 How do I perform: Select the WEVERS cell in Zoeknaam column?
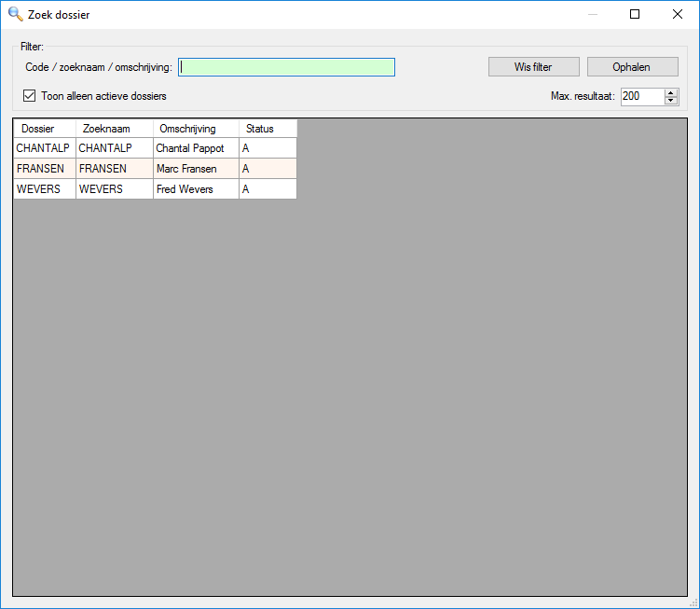115,189
